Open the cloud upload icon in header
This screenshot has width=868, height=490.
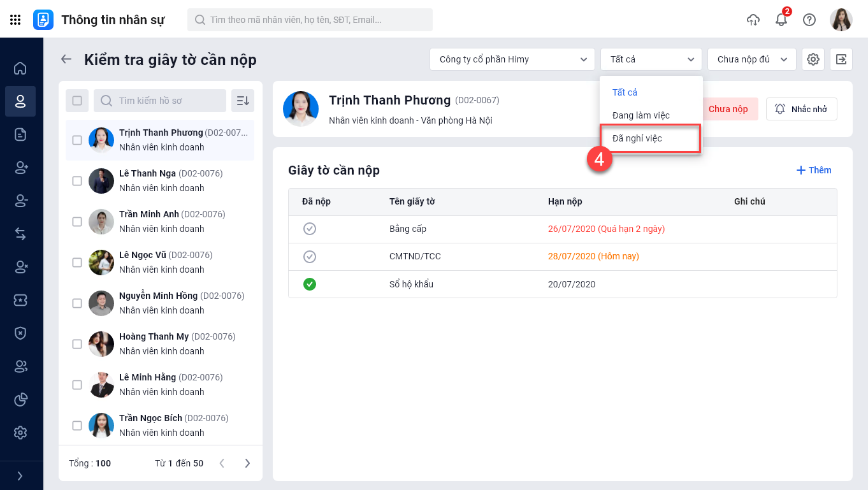pyautogui.click(x=753, y=20)
